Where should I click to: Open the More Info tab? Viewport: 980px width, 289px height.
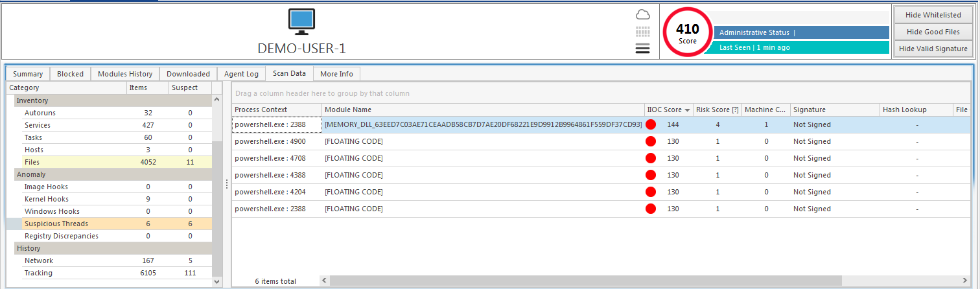coord(336,74)
